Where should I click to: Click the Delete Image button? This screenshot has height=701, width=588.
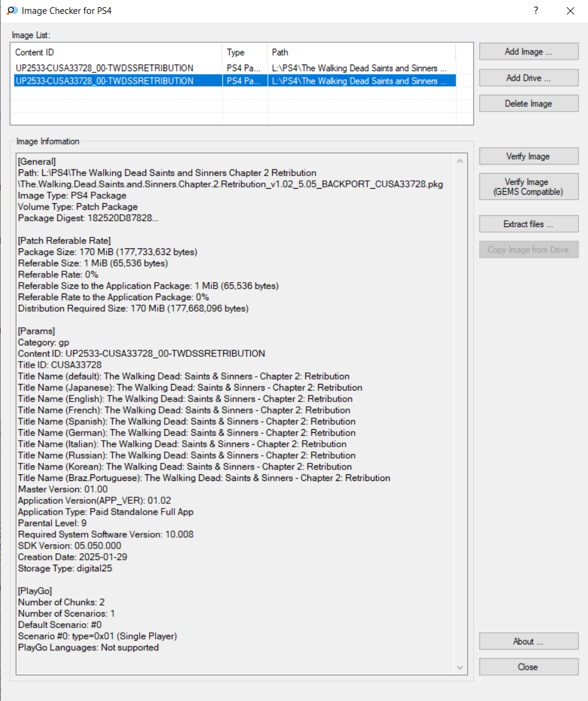pos(528,104)
